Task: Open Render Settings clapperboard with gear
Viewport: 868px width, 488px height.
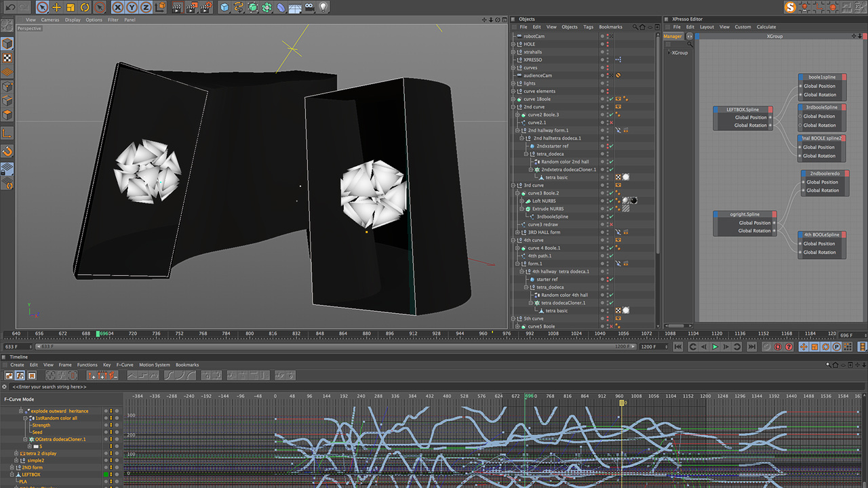Action: [x=205, y=7]
